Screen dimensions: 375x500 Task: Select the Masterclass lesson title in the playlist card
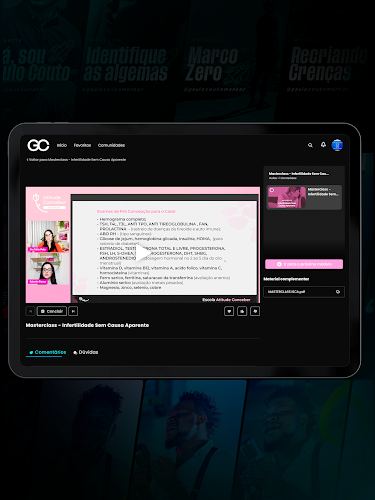[323, 192]
